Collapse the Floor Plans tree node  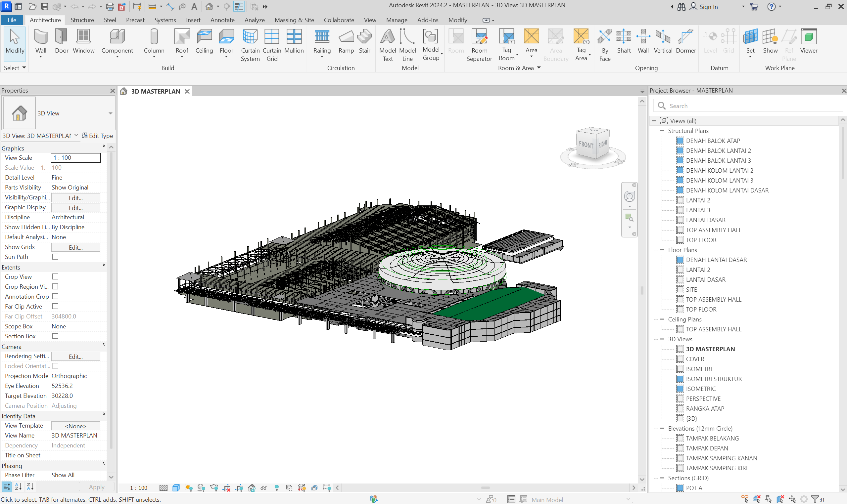662,250
